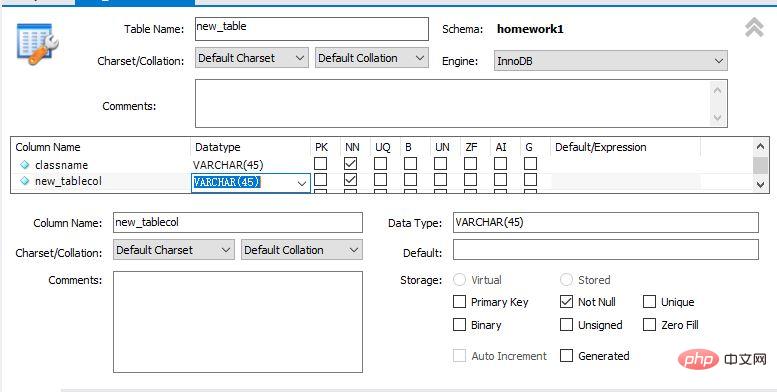Enable the Binary checkbox

pyautogui.click(x=459, y=325)
